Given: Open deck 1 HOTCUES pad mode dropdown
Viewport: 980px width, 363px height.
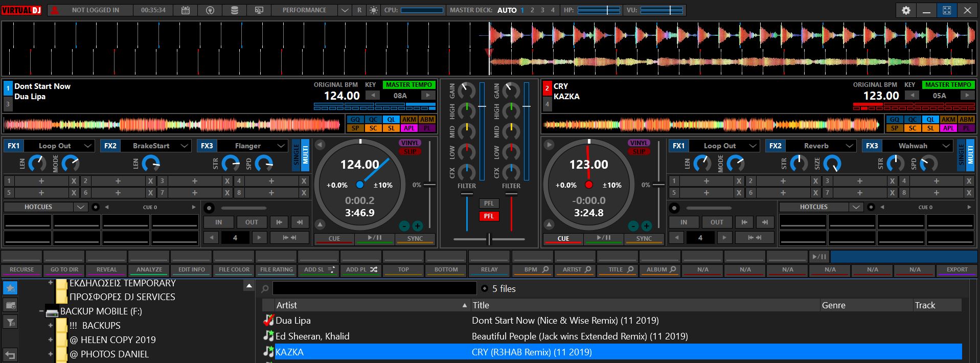Looking at the screenshot, I should pyautogui.click(x=80, y=207).
